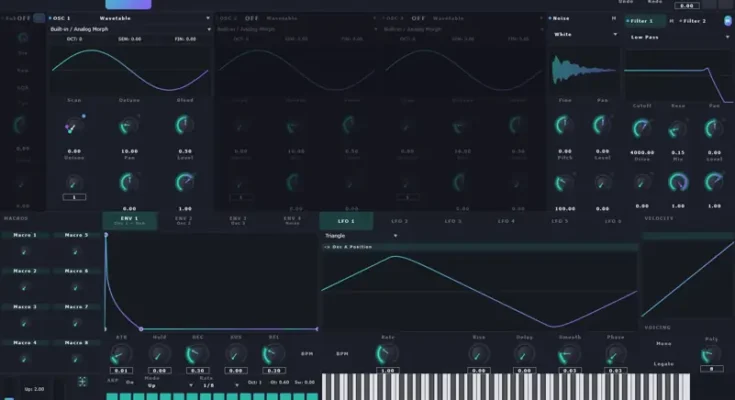Toggle BPM sync for the LFO
Viewport: 735px width, 400px height.
pyautogui.click(x=342, y=354)
